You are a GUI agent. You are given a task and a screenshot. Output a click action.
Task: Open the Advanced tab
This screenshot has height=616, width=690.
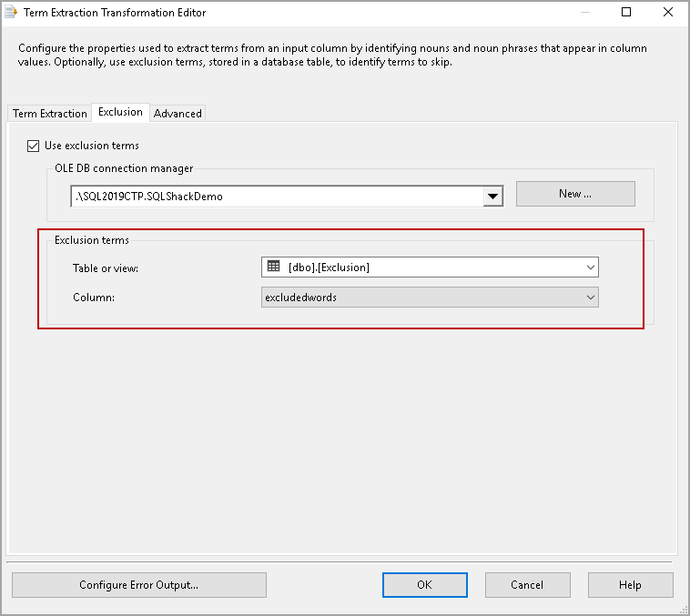178,114
